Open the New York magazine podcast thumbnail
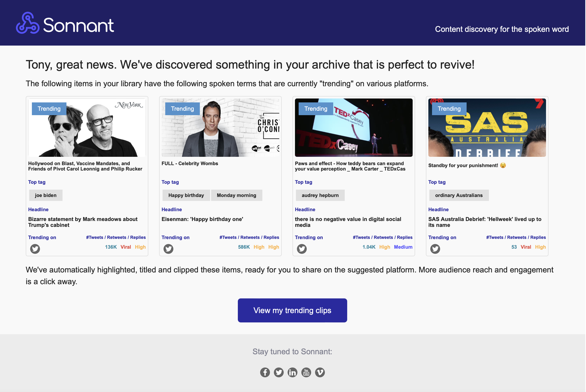The image size is (586, 392). (x=87, y=128)
